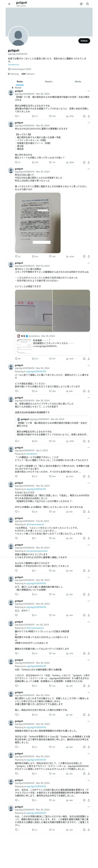The height and width of the screenshot is (868, 98).
Task: Switch to the Replies tab
Action: pyautogui.click(x=49, y=82)
